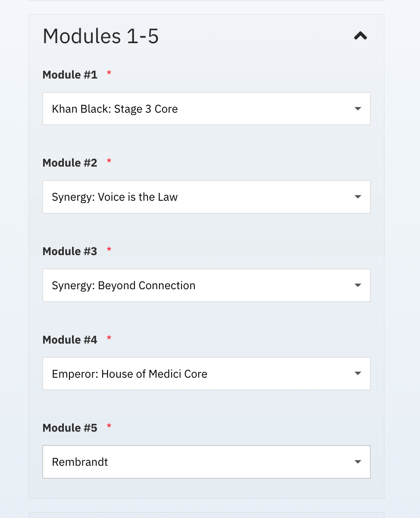Open the Khan Black: Stage 3 Core dropdown
This screenshot has height=518, width=420.
(x=207, y=109)
